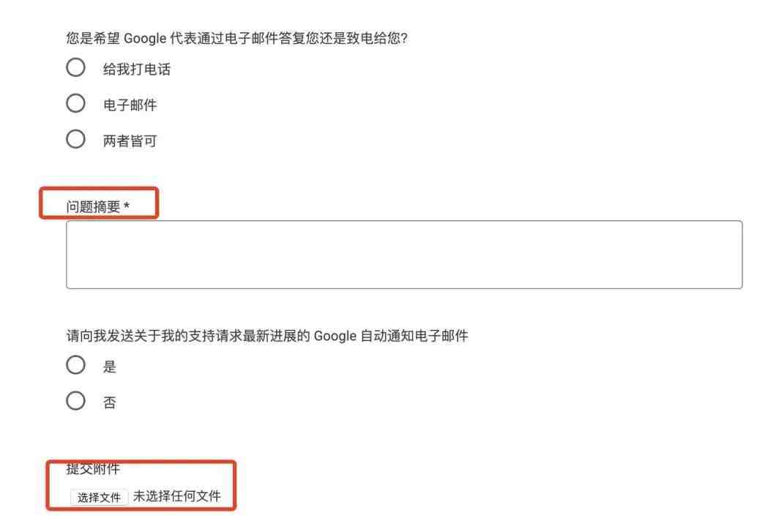Focus the 问题摘要 text area

tap(404, 255)
